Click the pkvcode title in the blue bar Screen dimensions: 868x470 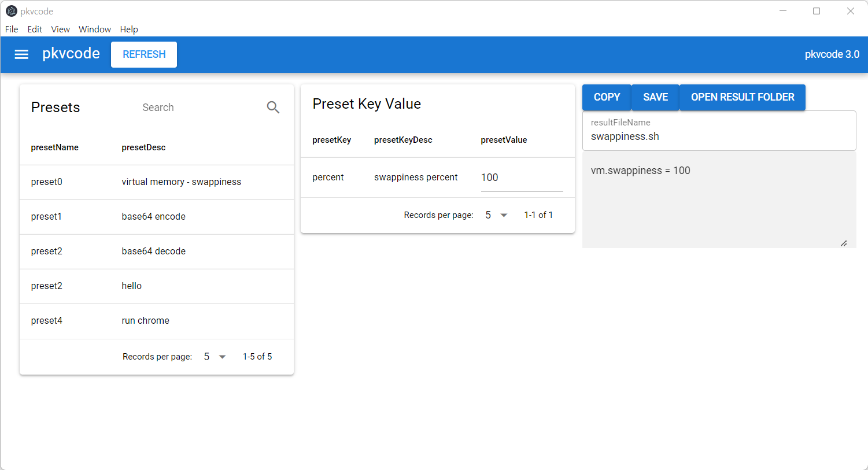point(71,54)
